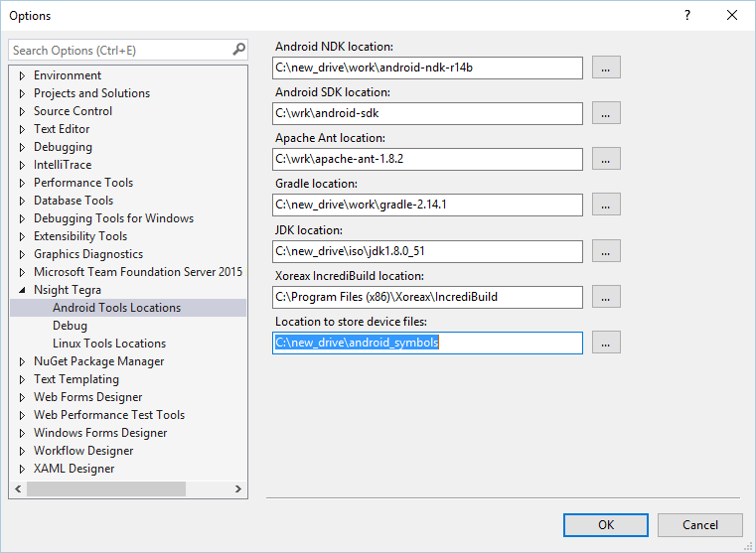756x553 pixels.
Task: Browse for Apache Ant location folder
Action: click(x=606, y=159)
